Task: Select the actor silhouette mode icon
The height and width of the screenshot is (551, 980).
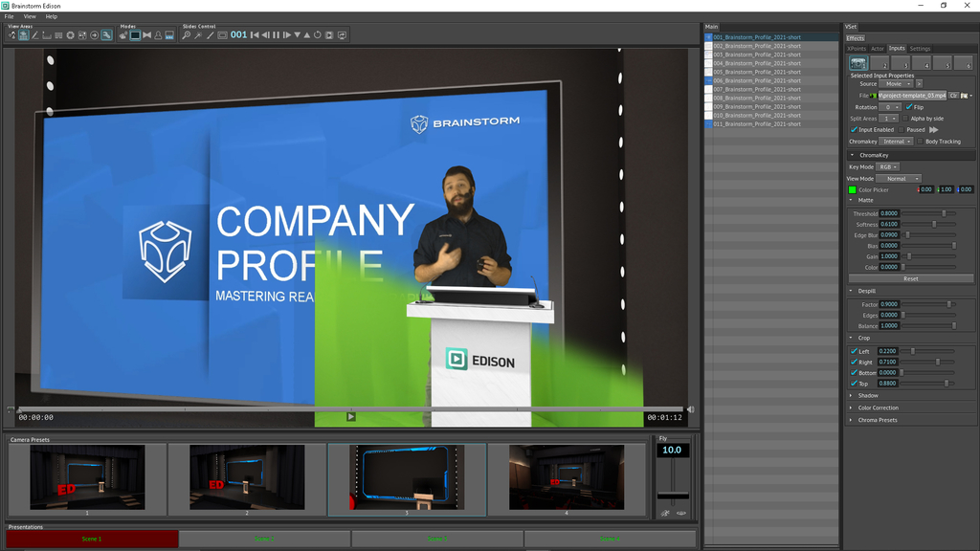Action: pos(158,35)
